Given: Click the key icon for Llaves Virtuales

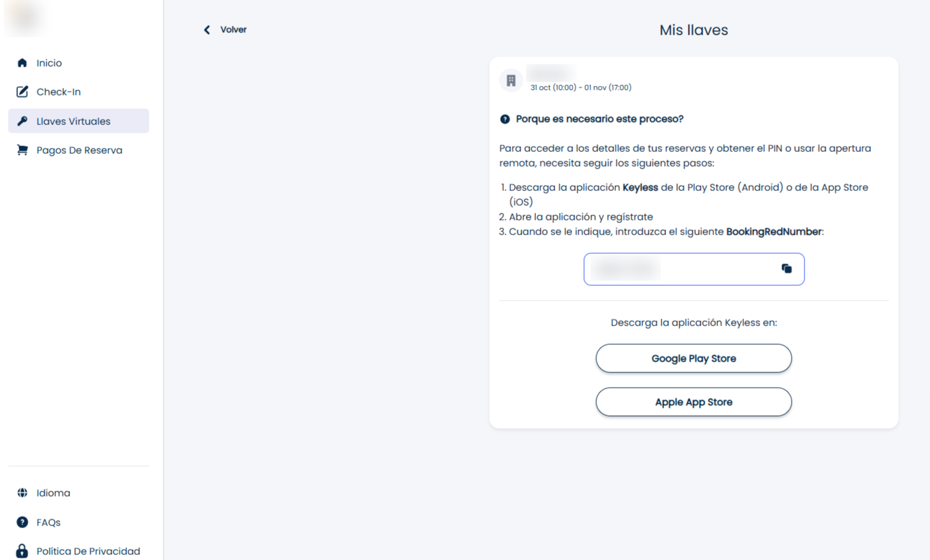Looking at the screenshot, I should click(x=22, y=121).
